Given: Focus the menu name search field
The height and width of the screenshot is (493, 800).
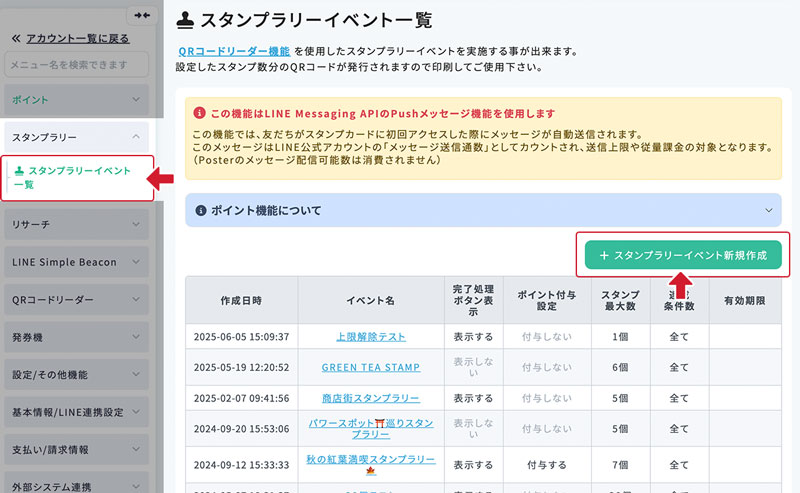Looking at the screenshot, I should [x=76, y=65].
